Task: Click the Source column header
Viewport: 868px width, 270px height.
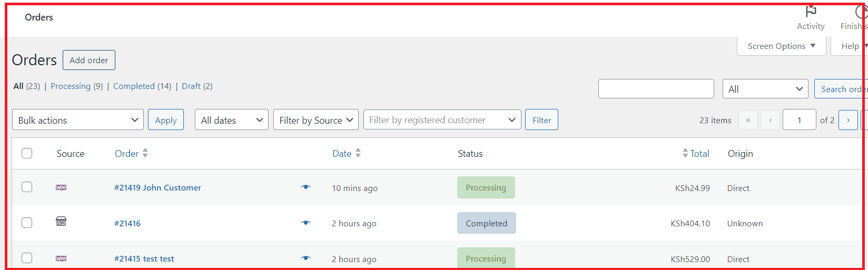Action: click(x=71, y=153)
